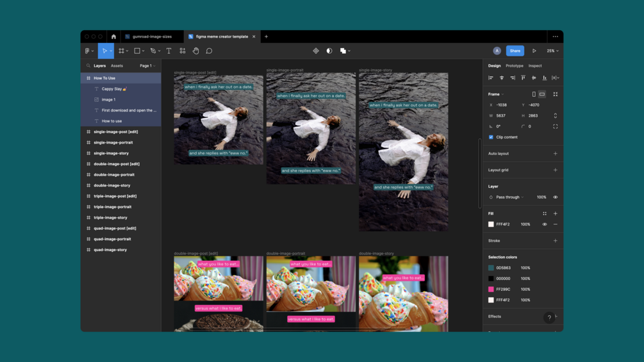Search layers with the magnifier icon
The image size is (644, 362).
click(x=88, y=65)
